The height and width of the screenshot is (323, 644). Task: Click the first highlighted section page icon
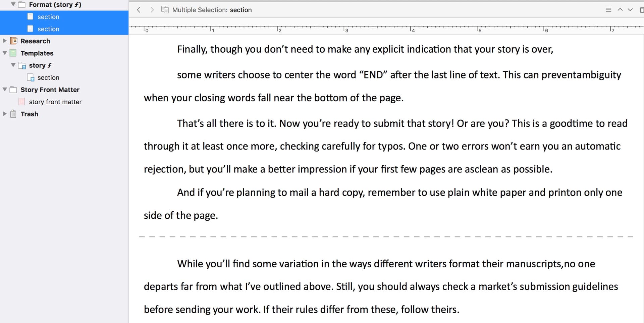point(30,16)
